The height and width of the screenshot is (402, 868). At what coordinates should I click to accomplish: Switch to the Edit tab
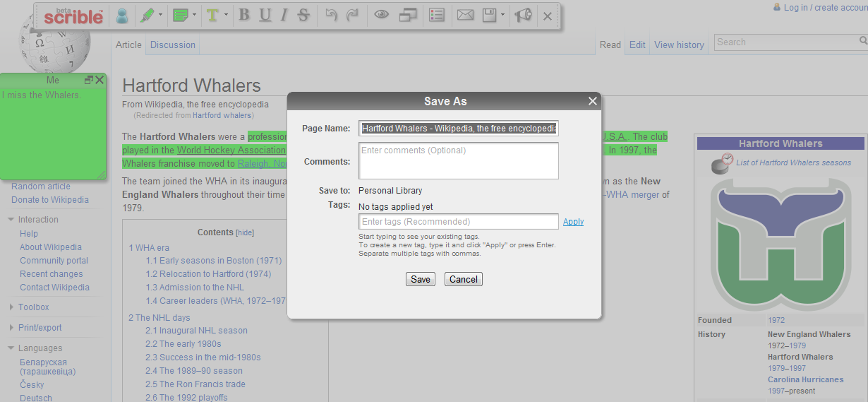pyautogui.click(x=637, y=45)
